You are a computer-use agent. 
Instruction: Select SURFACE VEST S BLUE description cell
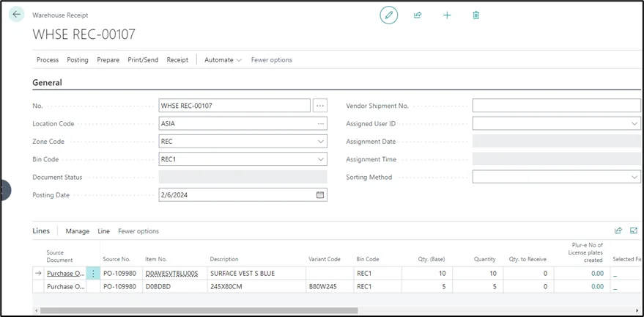[x=256, y=274]
